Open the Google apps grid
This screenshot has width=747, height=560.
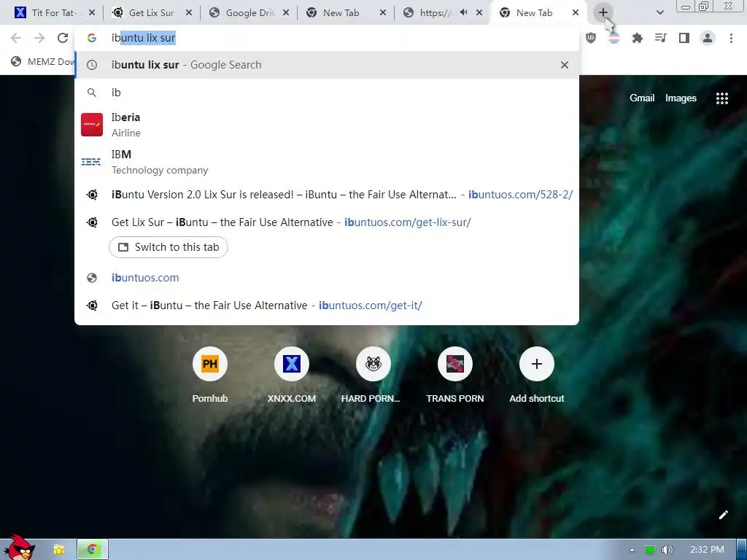pyautogui.click(x=721, y=98)
